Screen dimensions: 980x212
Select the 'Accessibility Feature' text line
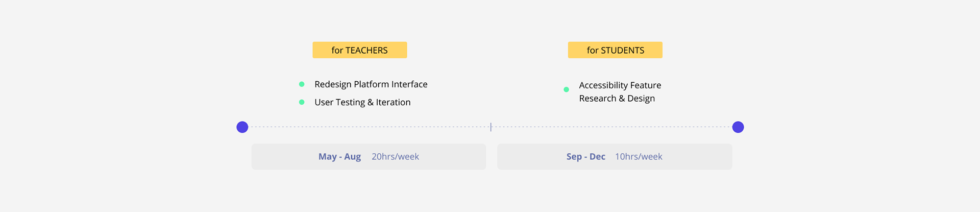(x=620, y=85)
